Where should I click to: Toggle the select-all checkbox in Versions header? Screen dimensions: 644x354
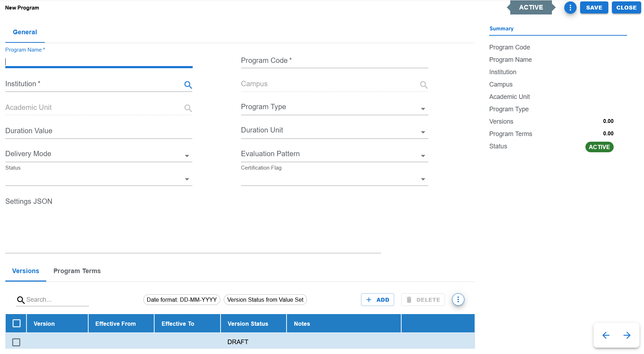(17, 323)
